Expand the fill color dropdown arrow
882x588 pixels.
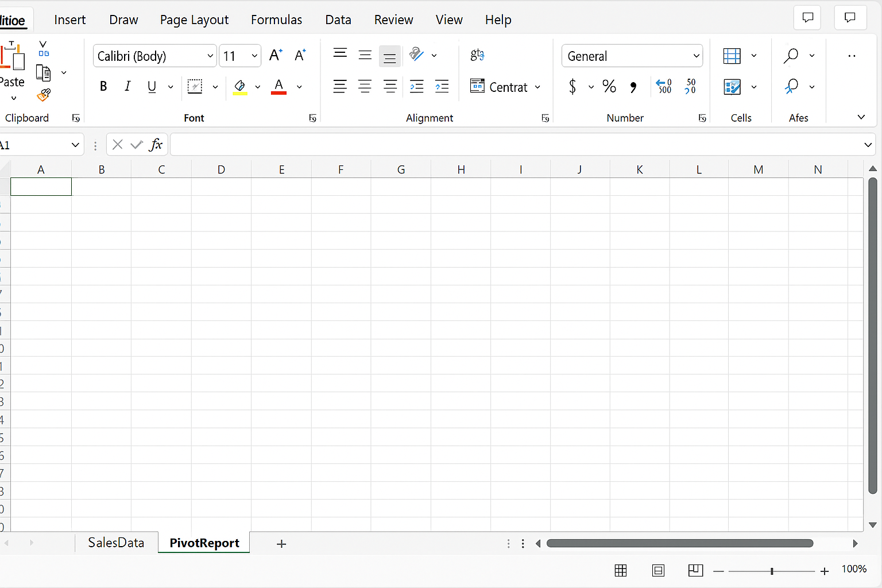258,87
